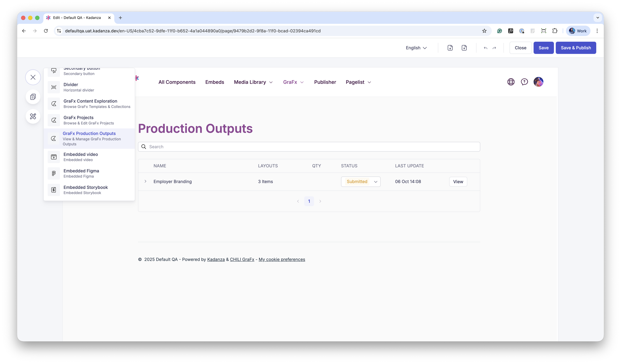621x364 pixels.
Task: Undo the last change
Action: click(485, 48)
